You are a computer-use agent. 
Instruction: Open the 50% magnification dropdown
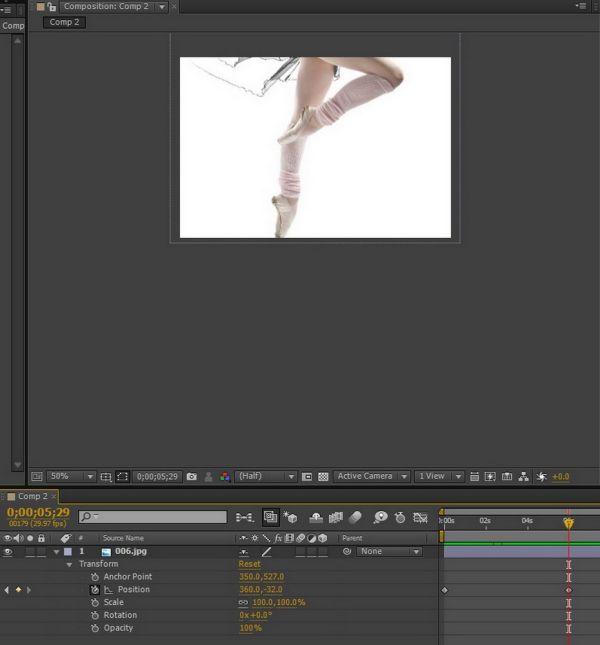point(71,477)
